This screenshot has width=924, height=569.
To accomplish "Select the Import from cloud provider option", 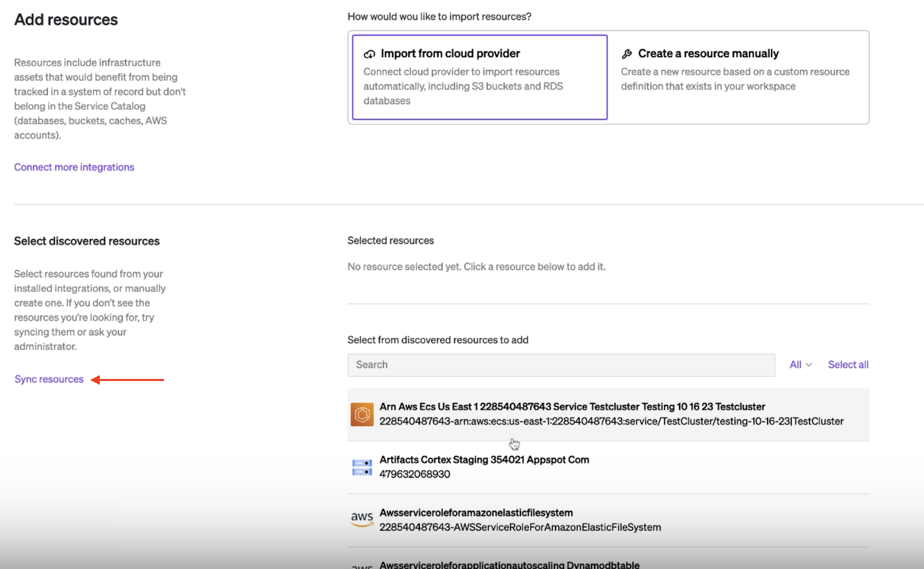I will pyautogui.click(x=479, y=77).
